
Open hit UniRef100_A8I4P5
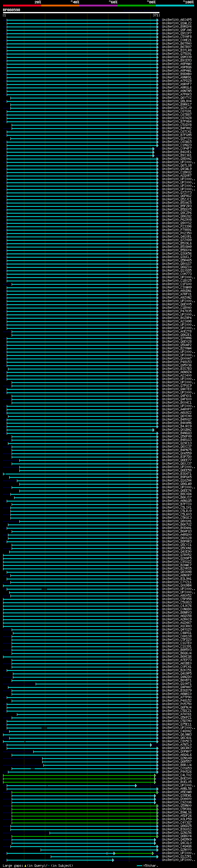(x=177, y=20)
